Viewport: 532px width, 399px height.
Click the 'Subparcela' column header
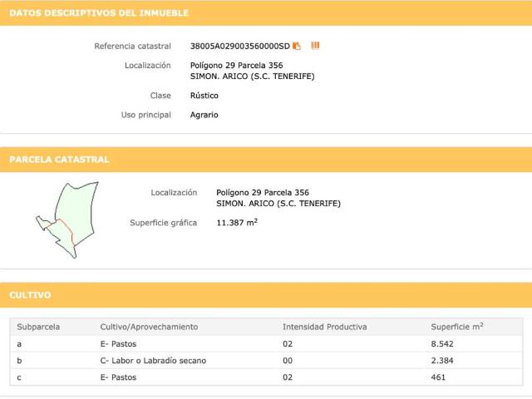click(38, 327)
